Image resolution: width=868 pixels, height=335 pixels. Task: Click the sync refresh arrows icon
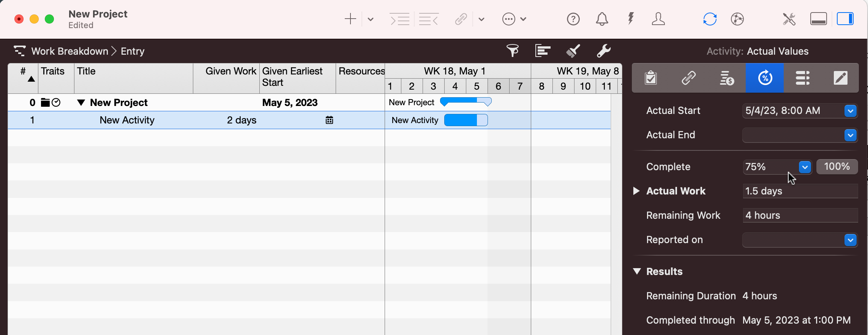(x=710, y=19)
